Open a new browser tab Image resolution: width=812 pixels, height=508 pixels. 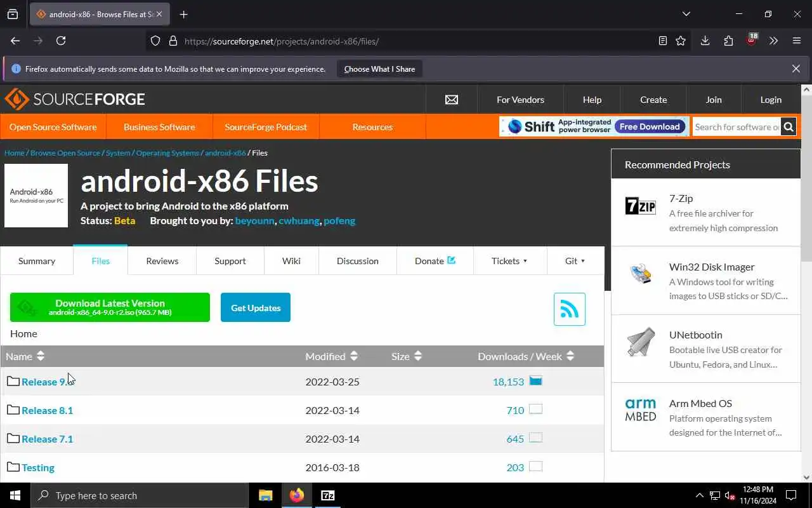click(183, 14)
